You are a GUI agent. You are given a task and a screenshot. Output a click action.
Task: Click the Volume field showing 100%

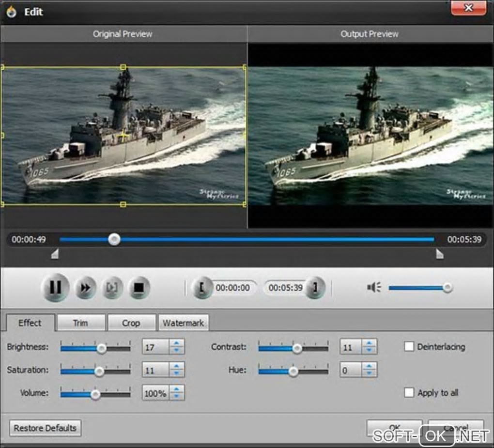coord(156,393)
